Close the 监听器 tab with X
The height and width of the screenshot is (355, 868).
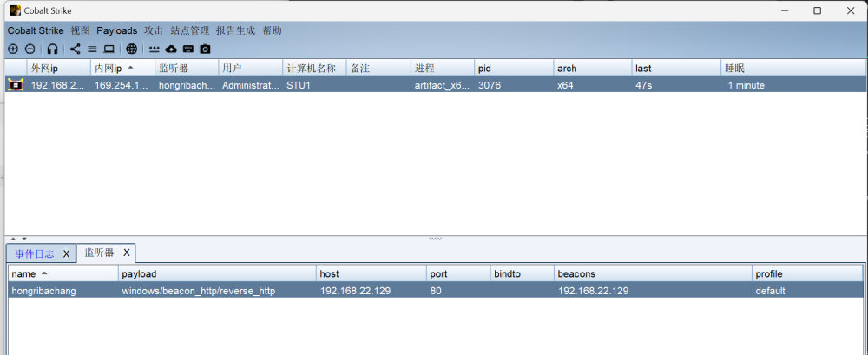[x=126, y=253]
